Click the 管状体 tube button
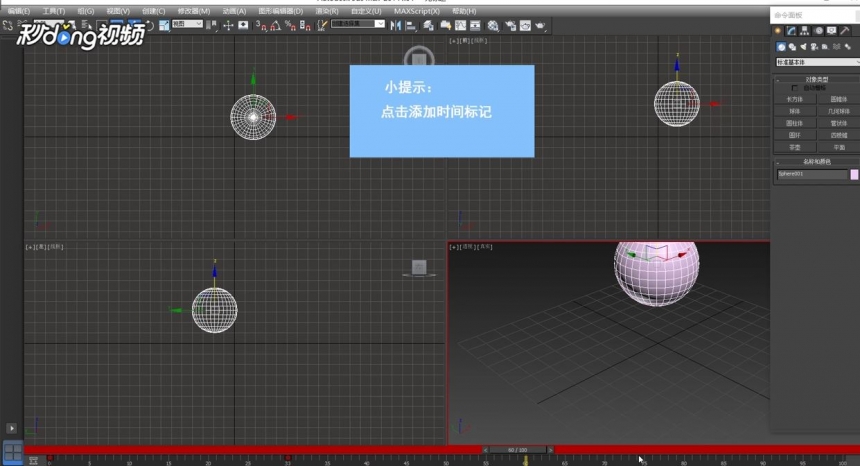The width and height of the screenshot is (860, 466). pos(839,123)
